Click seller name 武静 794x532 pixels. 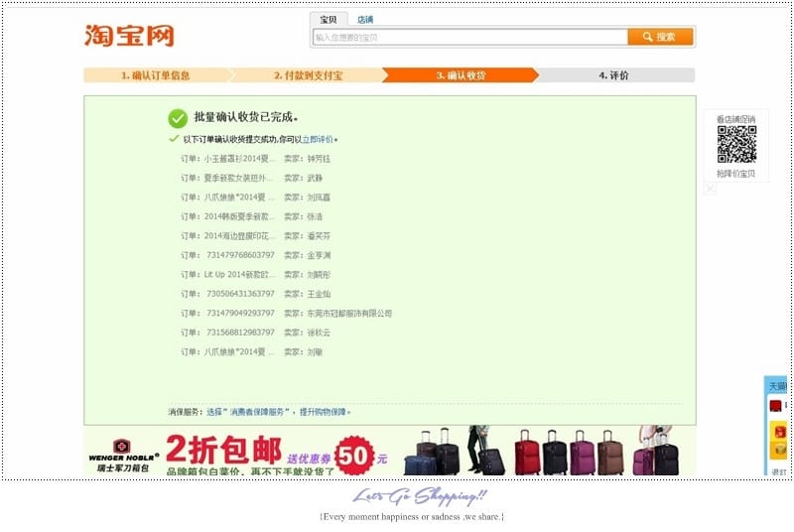[x=315, y=178]
